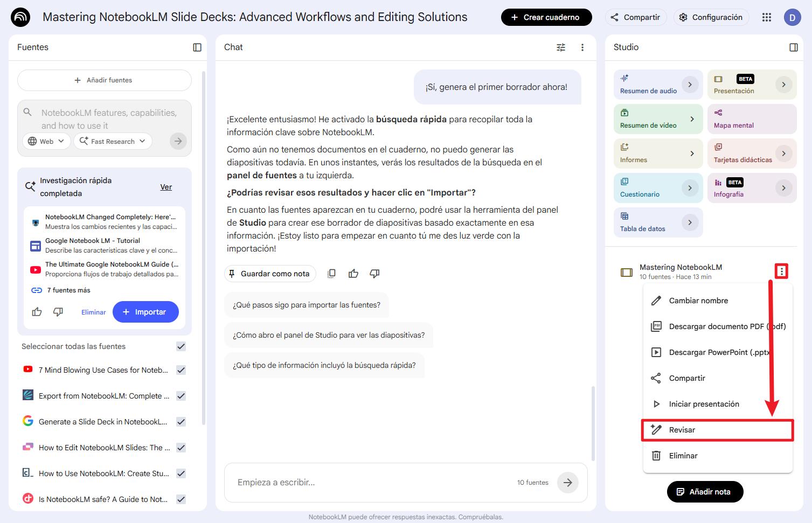Click the Añadir fuentes button
This screenshot has width=812, height=523.
105,80
